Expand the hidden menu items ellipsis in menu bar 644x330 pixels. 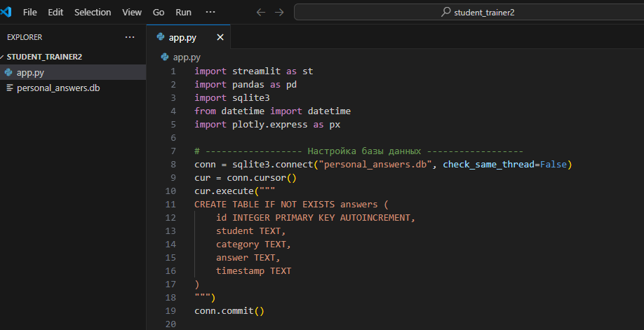210,12
